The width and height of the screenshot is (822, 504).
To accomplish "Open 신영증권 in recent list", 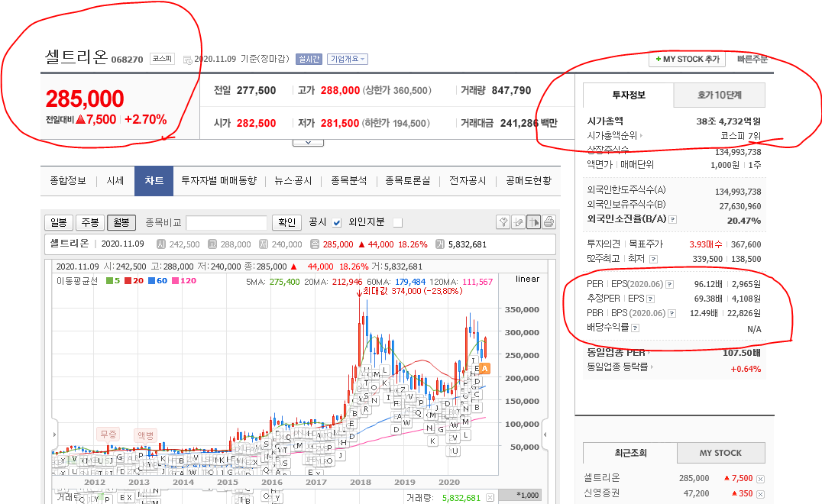I will pos(602,493).
